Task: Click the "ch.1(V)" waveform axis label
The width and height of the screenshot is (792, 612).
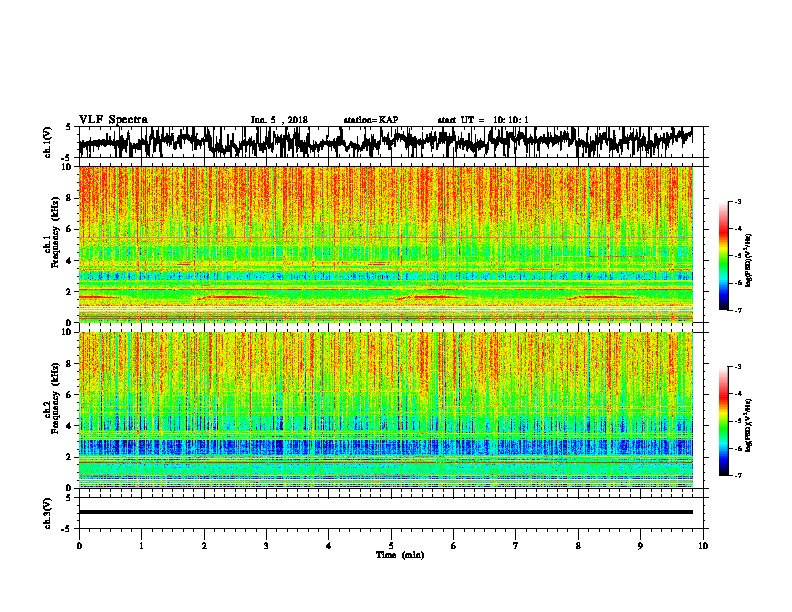Action: pos(48,142)
